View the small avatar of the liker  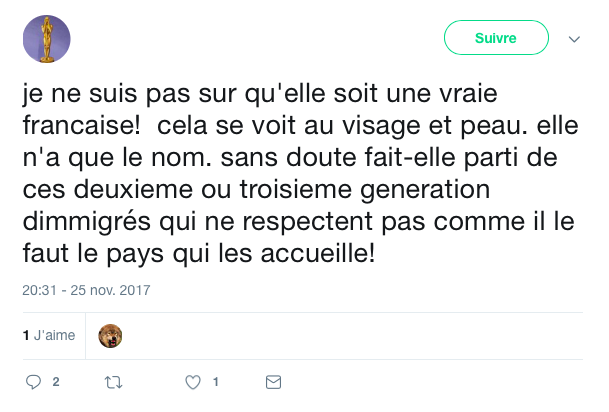click(111, 336)
